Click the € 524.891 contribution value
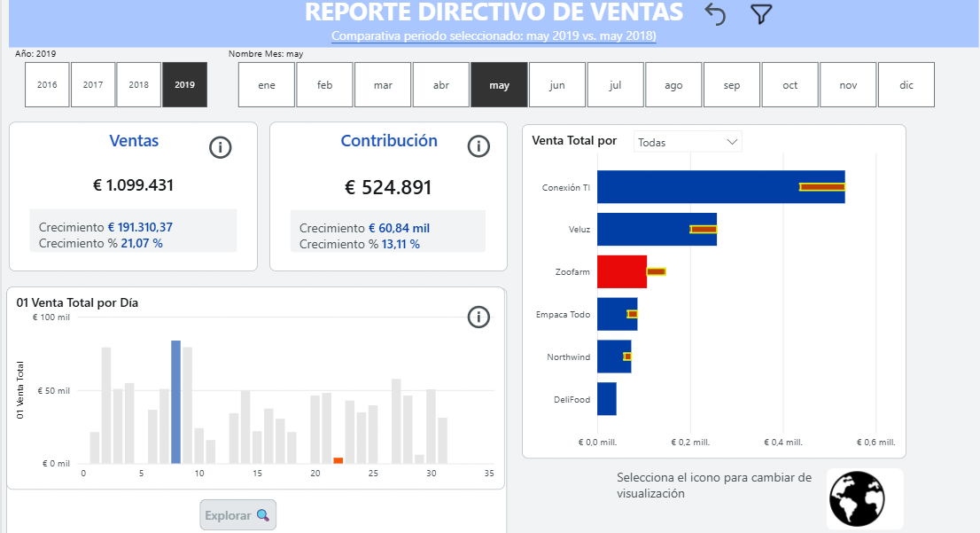The image size is (980, 533). point(388,187)
